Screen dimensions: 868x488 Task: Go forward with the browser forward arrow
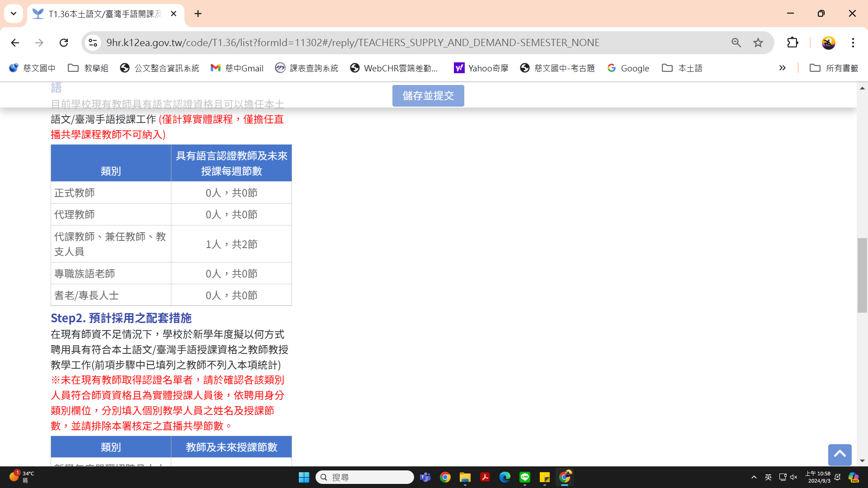(39, 42)
